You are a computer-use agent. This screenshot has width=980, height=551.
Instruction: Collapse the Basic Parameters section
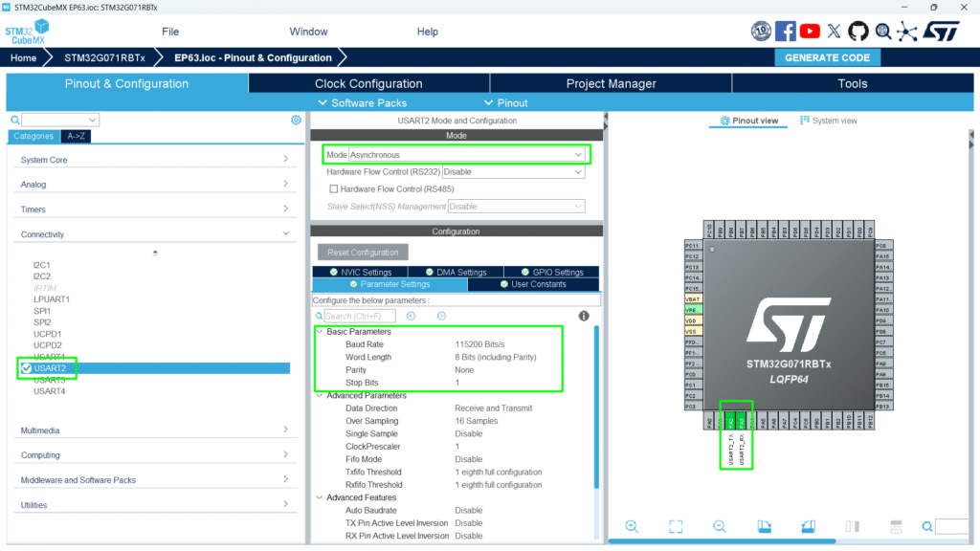(x=319, y=332)
